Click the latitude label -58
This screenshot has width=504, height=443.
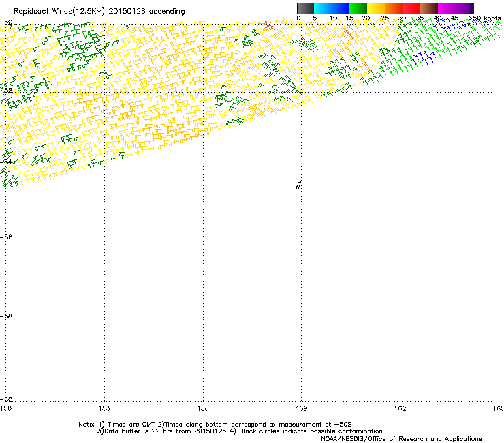click(6, 316)
